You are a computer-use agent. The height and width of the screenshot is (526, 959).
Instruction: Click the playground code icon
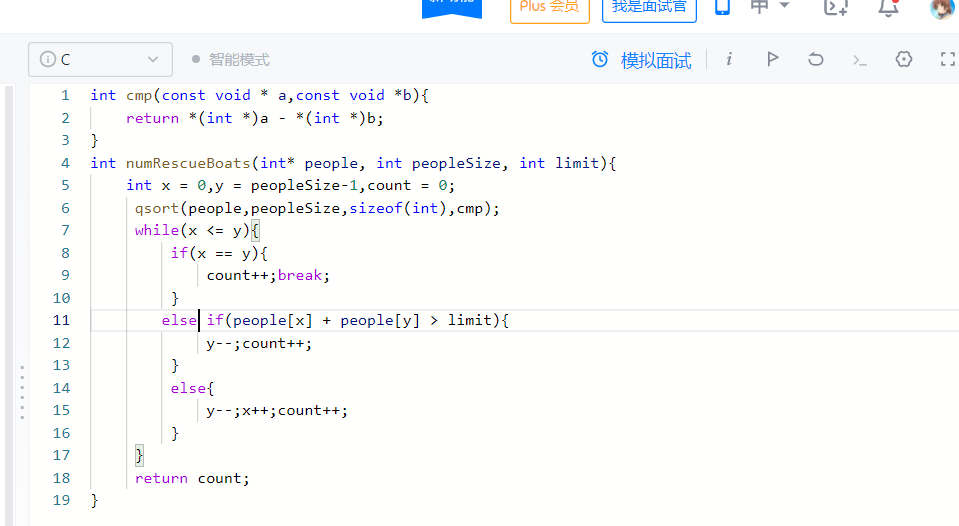point(836,7)
